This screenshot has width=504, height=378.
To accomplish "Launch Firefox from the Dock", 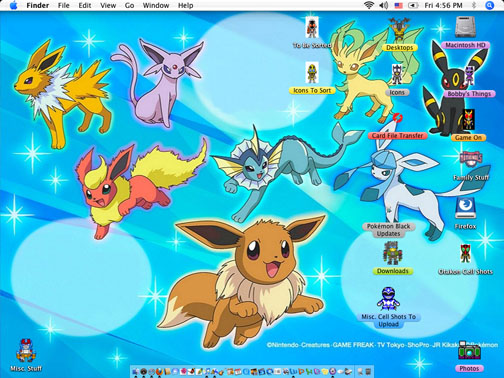I will (x=159, y=371).
